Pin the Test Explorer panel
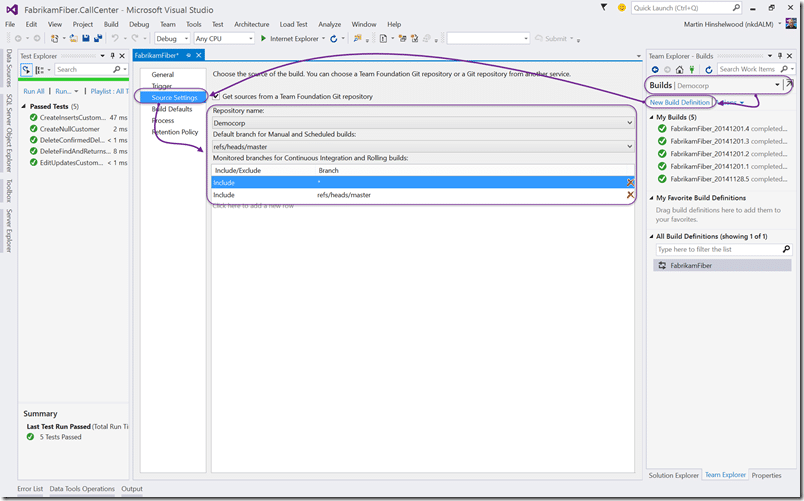The image size is (804, 501). pyautogui.click(x=113, y=55)
